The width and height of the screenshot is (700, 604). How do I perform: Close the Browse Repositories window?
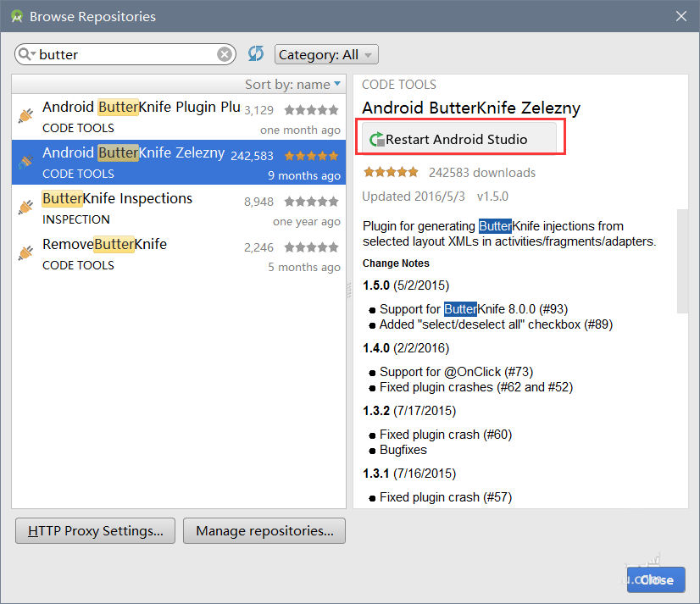tap(681, 16)
